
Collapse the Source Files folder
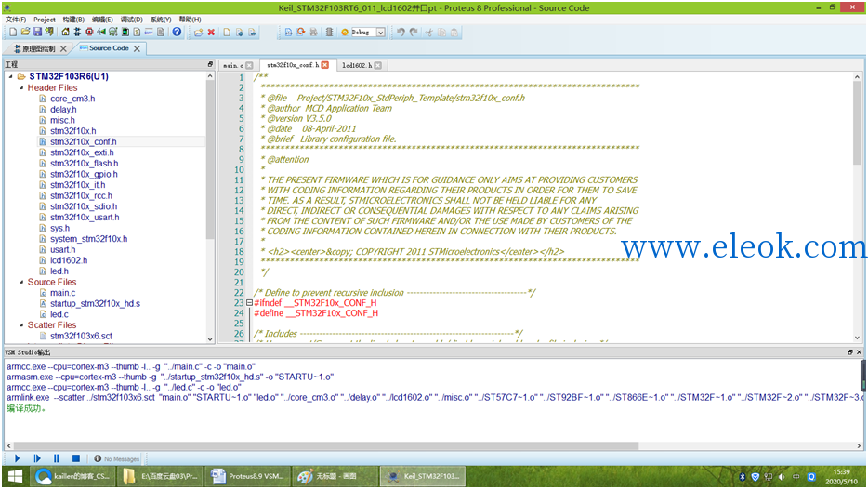(21, 282)
